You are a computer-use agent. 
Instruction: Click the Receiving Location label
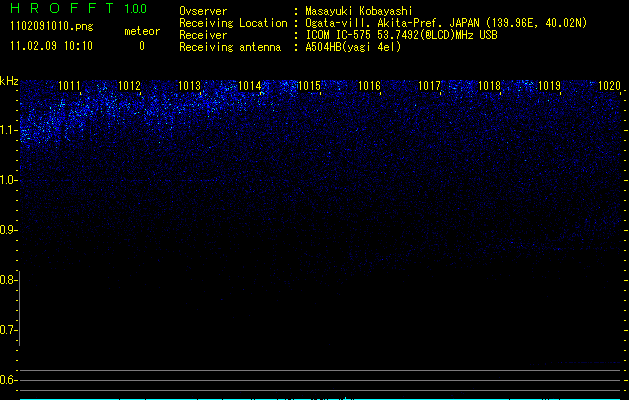point(233,23)
